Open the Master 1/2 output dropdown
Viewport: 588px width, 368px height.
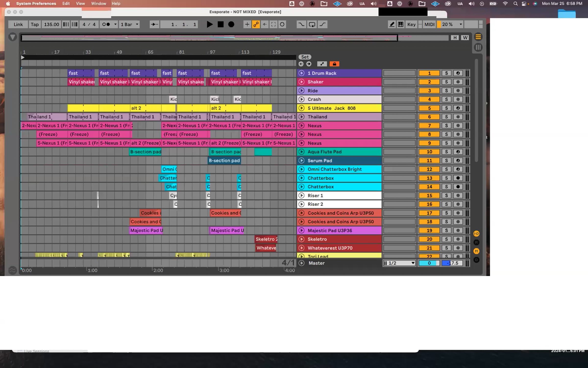[x=399, y=263]
